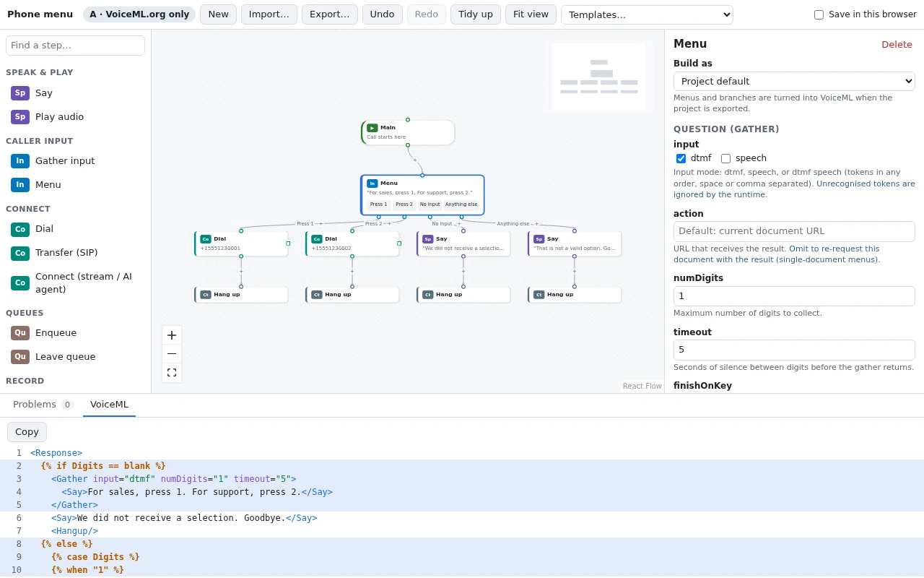The image size is (924, 578).
Task: Click the timeout value field
Action: (x=794, y=350)
